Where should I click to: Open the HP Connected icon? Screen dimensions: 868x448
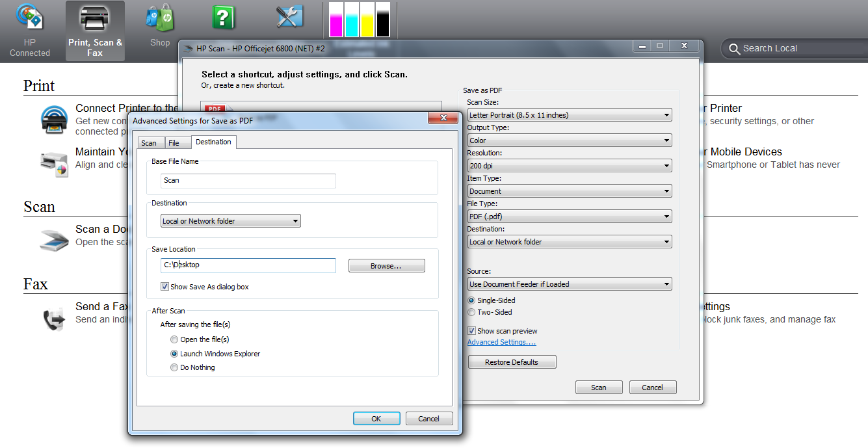pos(29,18)
